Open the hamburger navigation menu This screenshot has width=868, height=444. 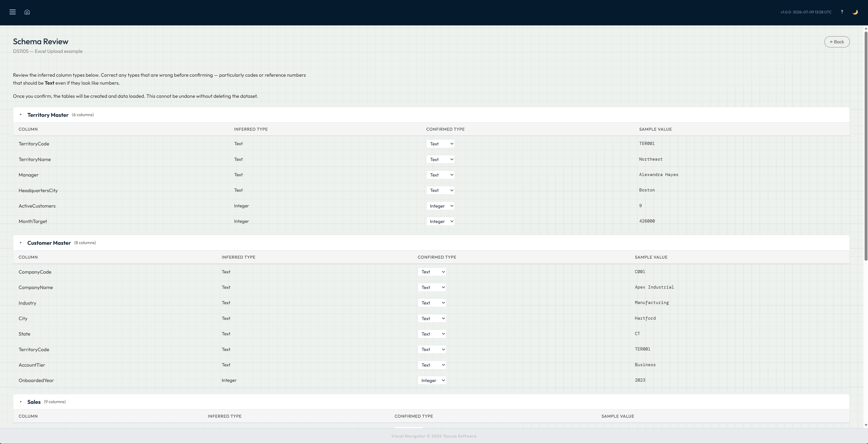coord(12,12)
